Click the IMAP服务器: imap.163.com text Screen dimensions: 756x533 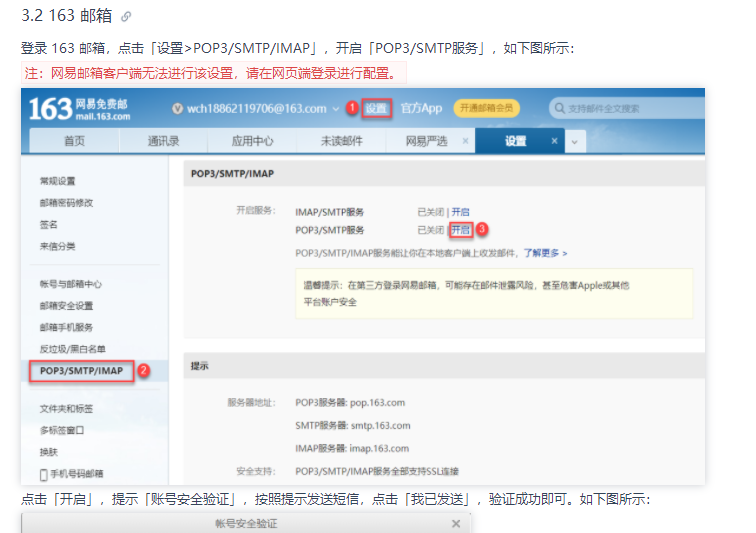click(x=352, y=448)
